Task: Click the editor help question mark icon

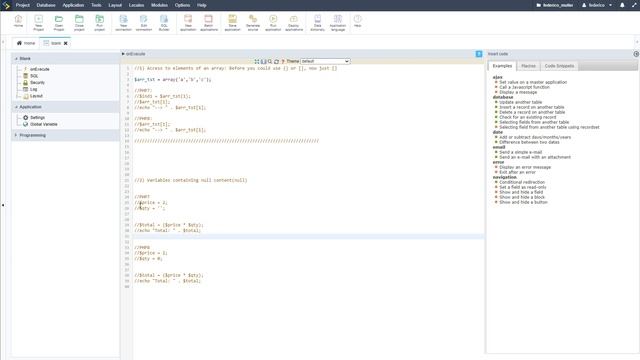Action: click(x=283, y=61)
